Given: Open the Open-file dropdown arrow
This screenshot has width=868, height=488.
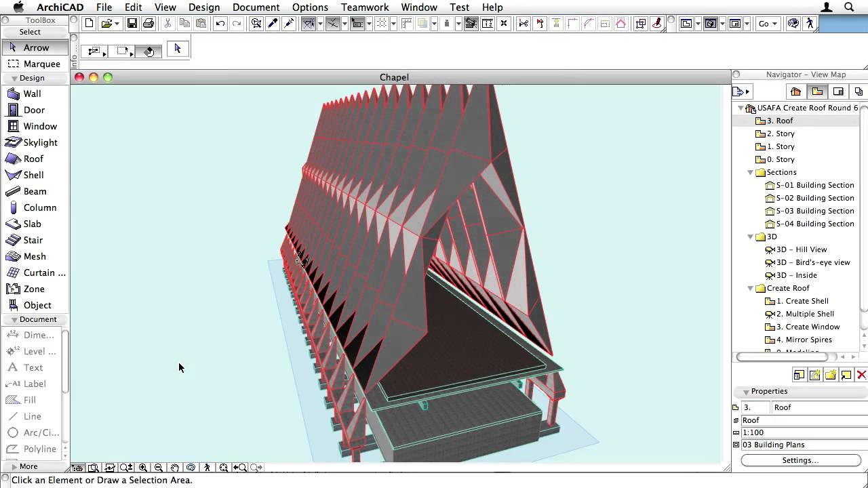Looking at the screenshot, I should pos(117,24).
